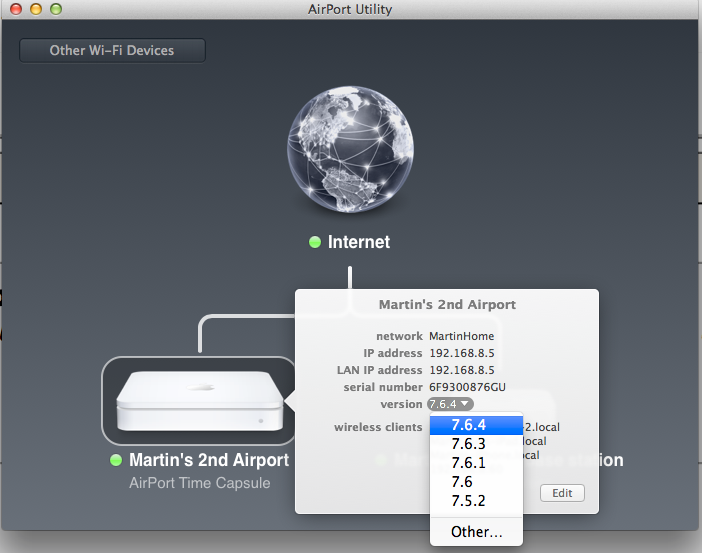
Task: Zoom the AirPort Utility window
Action: 56,9
